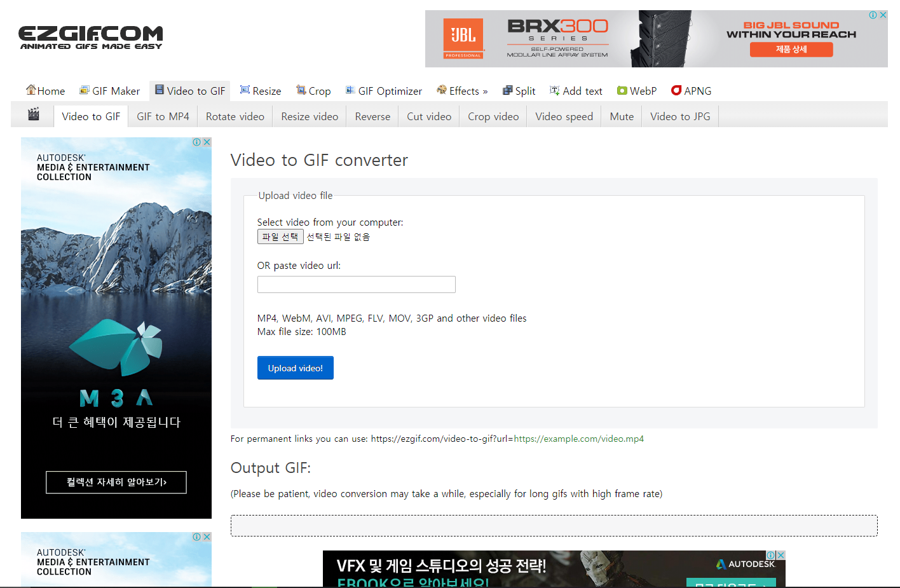Open the APNG tool icon

click(x=676, y=90)
